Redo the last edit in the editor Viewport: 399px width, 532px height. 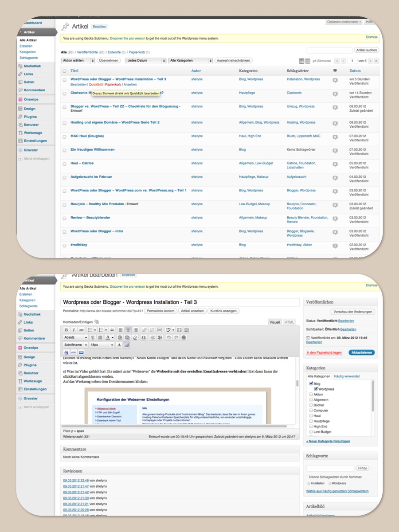click(x=176, y=337)
